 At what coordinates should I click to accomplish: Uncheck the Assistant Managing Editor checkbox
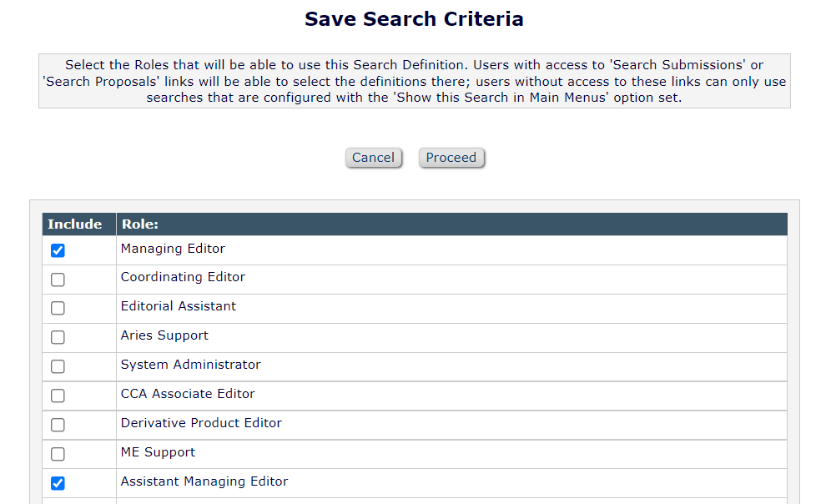[x=58, y=483]
